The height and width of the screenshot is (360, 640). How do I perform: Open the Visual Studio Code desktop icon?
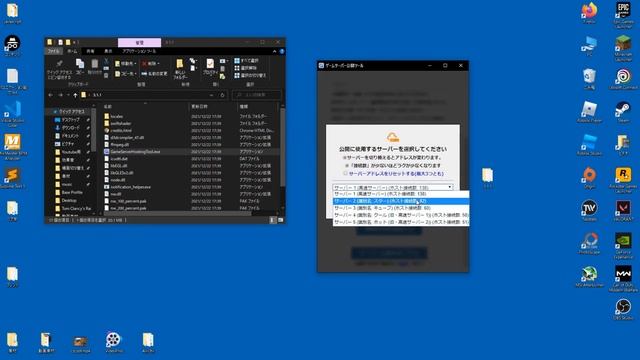click(12, 114)
